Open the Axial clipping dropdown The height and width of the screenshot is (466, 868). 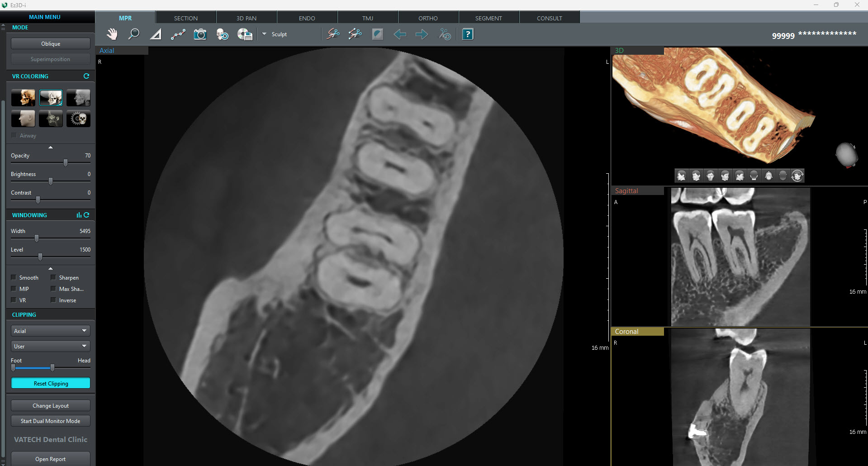click(50, 331)
